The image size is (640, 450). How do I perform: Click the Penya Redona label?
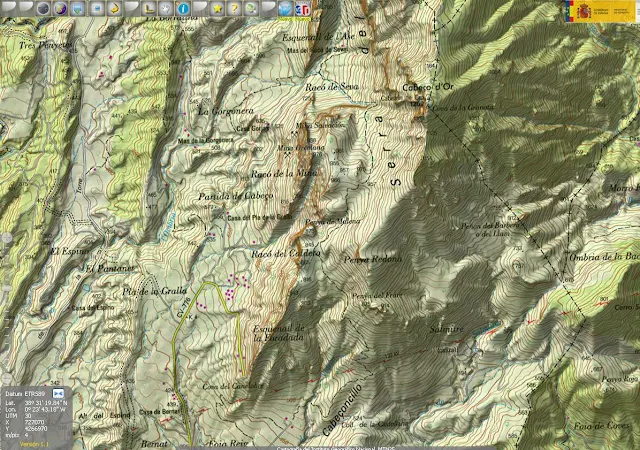(x=373, y=259)
